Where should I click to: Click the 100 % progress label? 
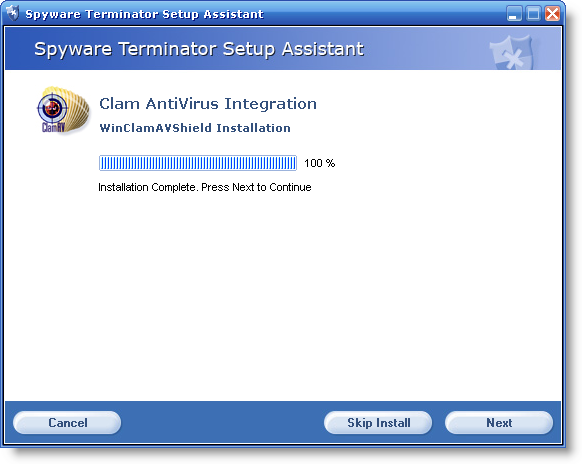coord(320,163)
